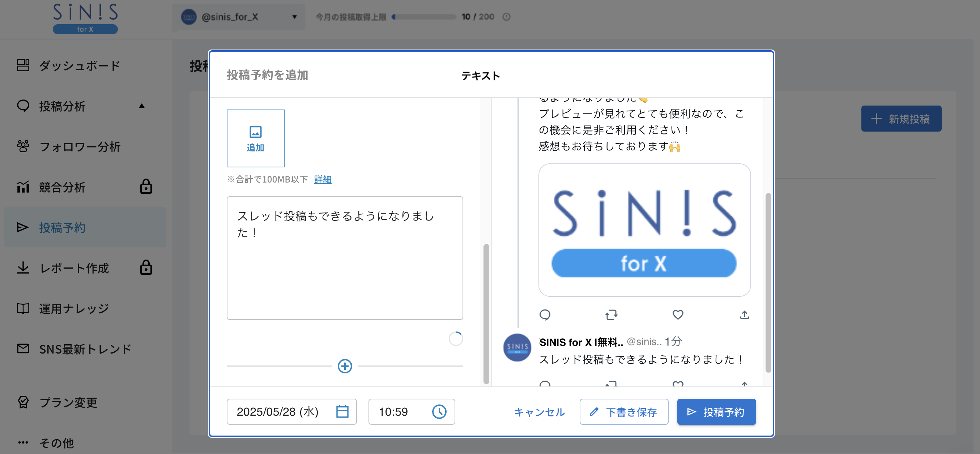The image size is (980, 454).
Task: Click the repost icon in preview
Action: click(x=612, y=315)
